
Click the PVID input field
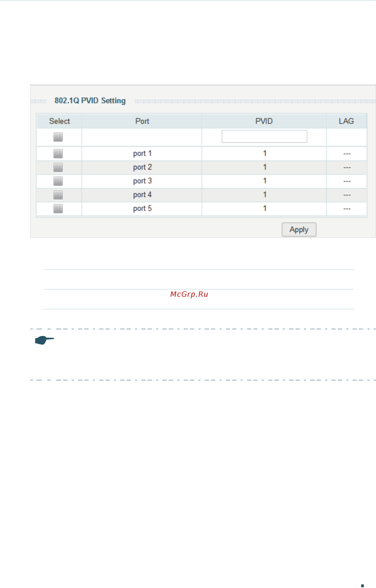pos(264,136)
